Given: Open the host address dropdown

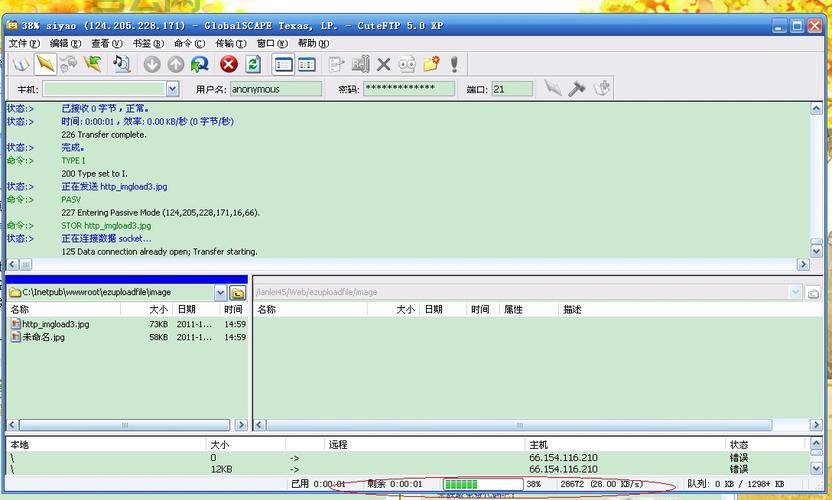Looking at the screenshot, I should click(x=172, y=89).
